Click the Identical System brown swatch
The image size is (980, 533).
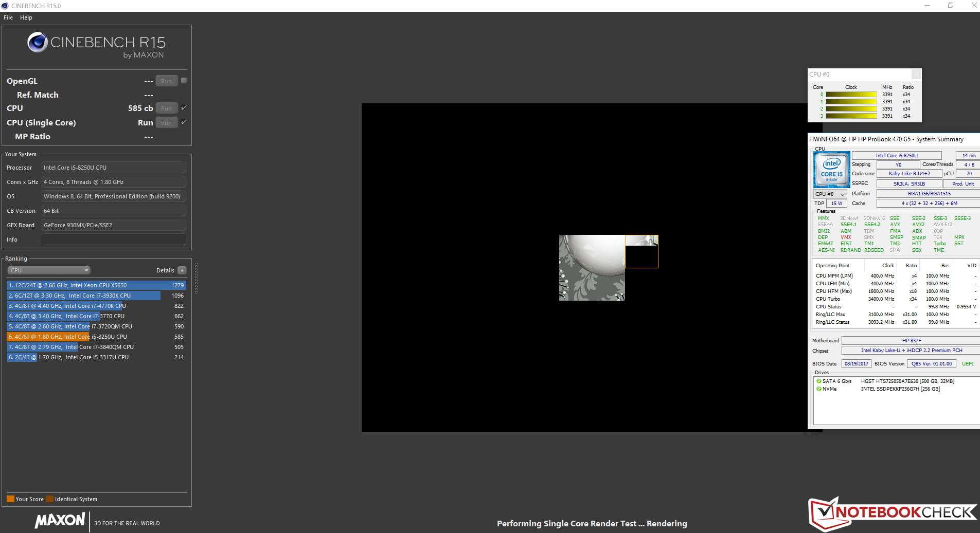[x=49, y=499]
